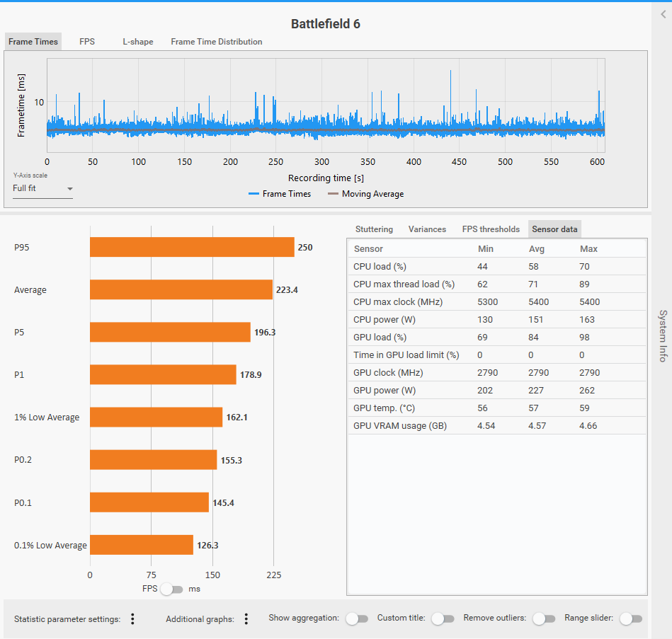The image size is (672, 639).
Task: Select the Frame Time Distribution tab
Action: [217, 42]
